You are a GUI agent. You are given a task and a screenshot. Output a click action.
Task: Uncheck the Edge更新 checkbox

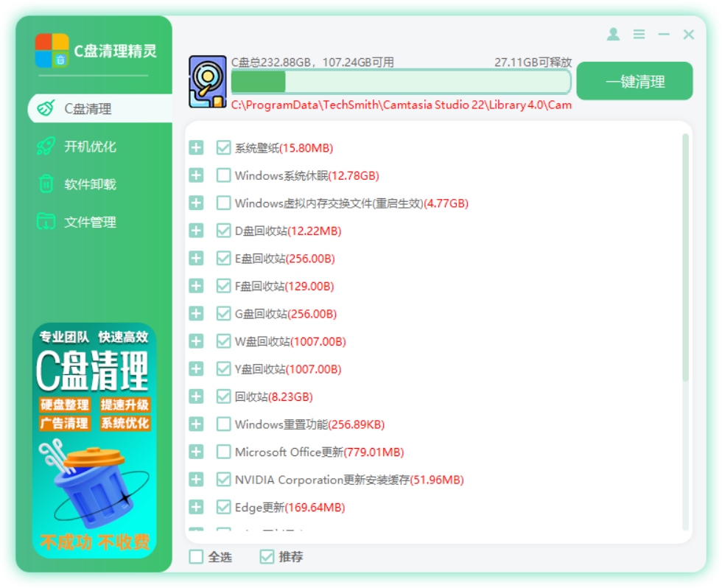(223, 507)
